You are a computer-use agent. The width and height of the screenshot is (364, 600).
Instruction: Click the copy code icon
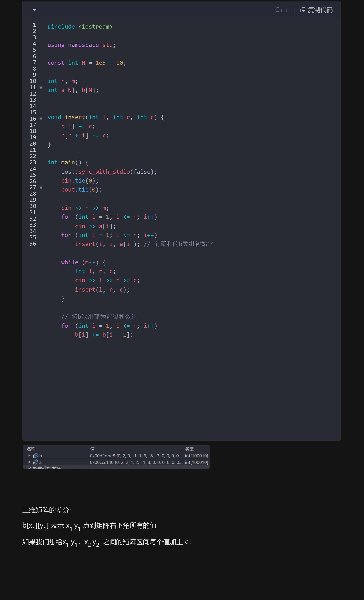[x=303, y=10]
